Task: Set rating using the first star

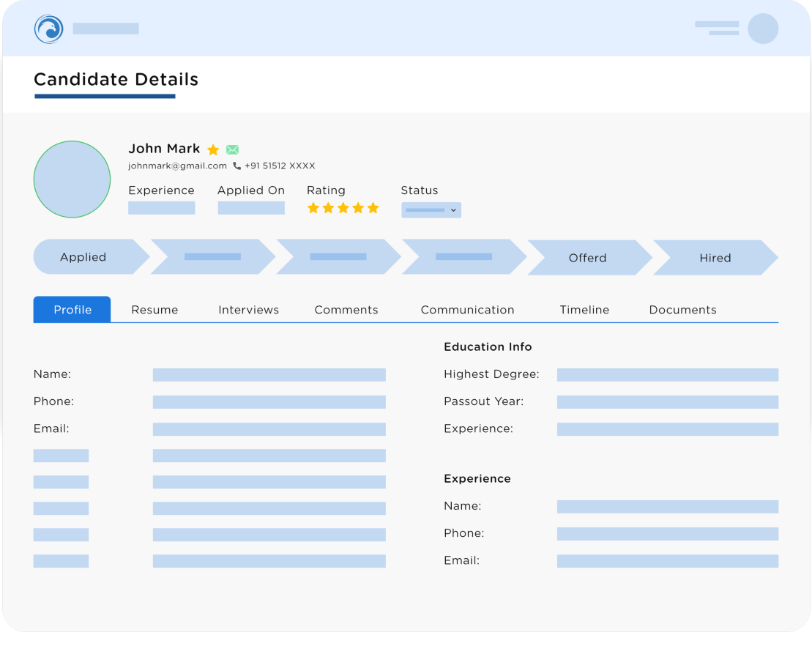Action: 313,208
